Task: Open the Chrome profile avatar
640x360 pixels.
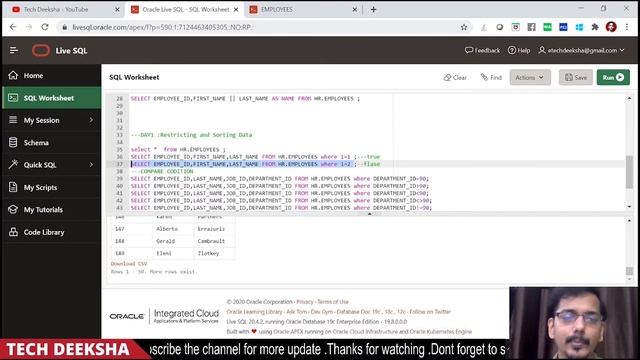Action: (611, 27)
